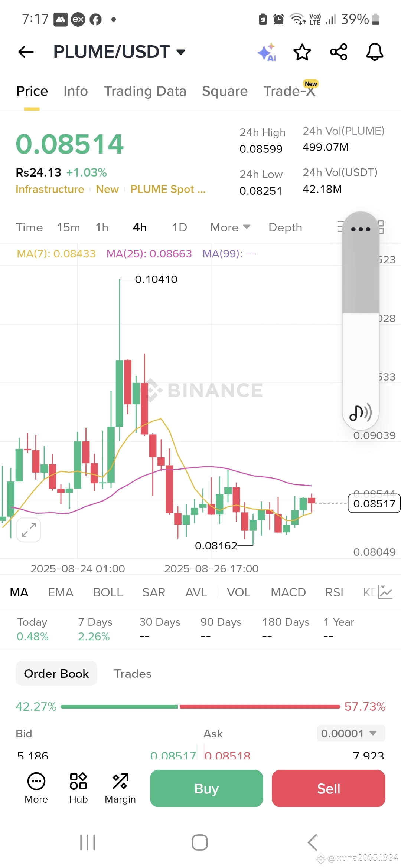Toggle the MACD sub-indicator
The width and height of the screenshot is (401, 868).
click(288, 592)
